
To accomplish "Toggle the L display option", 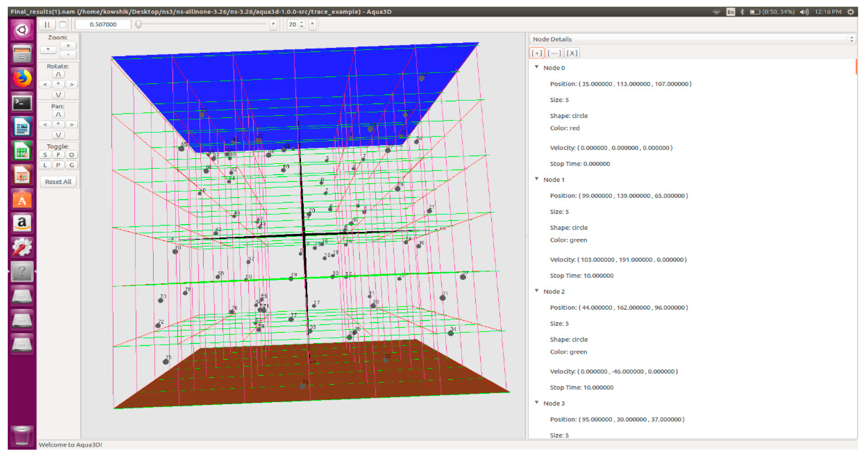I will [x=45, y=165].
